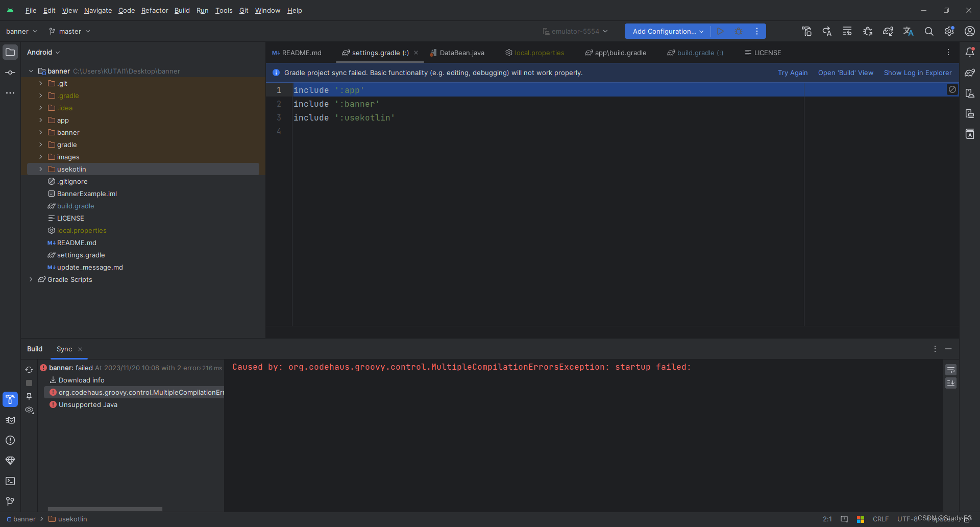Open the Refactor menu
Screen dimensions: 980x527
154,10
